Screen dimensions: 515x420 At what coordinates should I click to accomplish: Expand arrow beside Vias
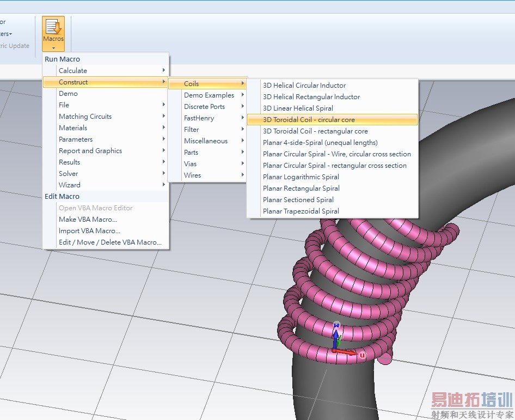(242, 163)
